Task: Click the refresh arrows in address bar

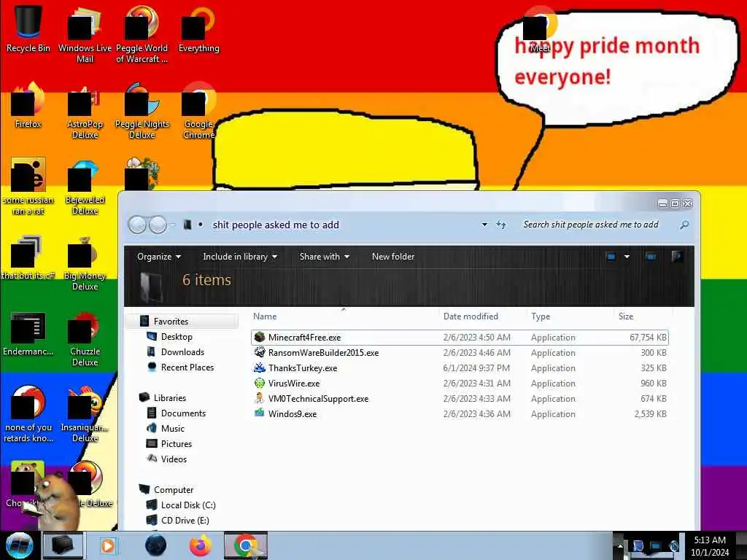Action: 501,225
